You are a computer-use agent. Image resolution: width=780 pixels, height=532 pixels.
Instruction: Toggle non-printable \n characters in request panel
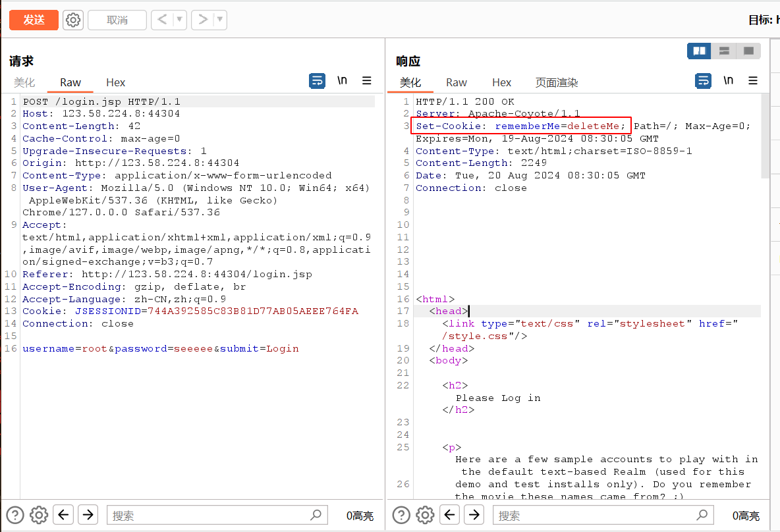(342, 81)
